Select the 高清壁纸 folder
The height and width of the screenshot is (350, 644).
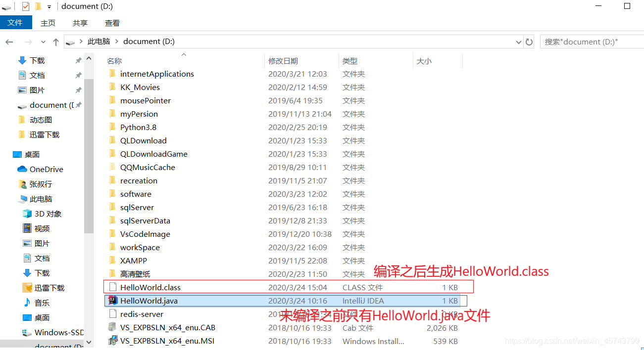click(x=135, y=274)
